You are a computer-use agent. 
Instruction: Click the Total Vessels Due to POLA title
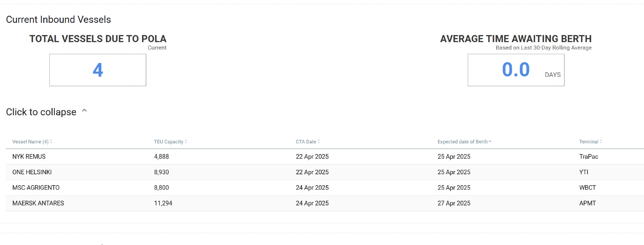pyautogui.click(x=98, y=39)
